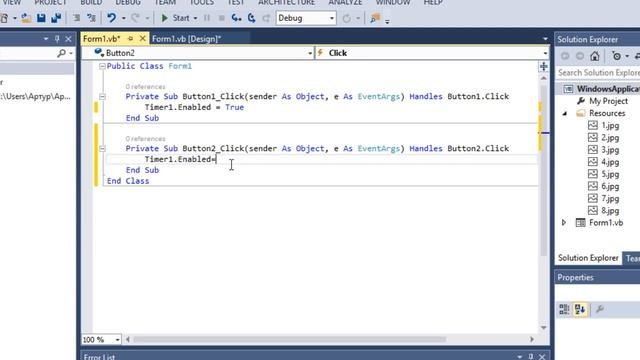
Task: Collapse the Resources folder
Action: coord(565,113)
